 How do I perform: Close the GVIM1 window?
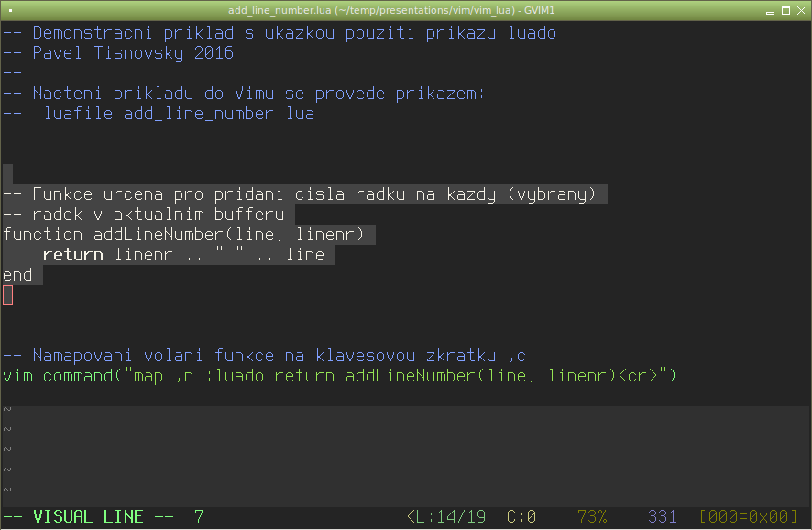point(801,11)
